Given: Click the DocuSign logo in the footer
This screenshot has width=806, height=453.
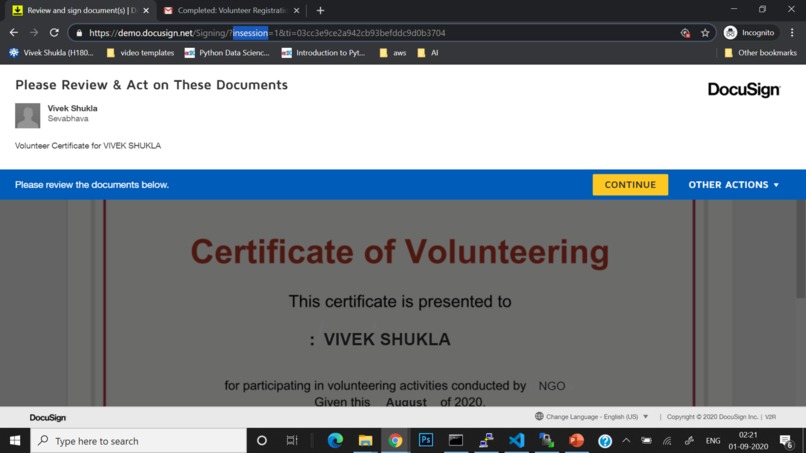Looking at the screenshot, I should [x=47, y=418].
